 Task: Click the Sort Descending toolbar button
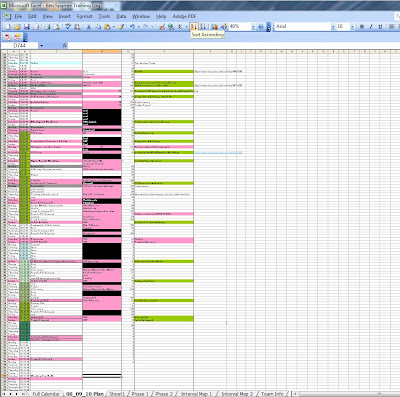point(203,27)
